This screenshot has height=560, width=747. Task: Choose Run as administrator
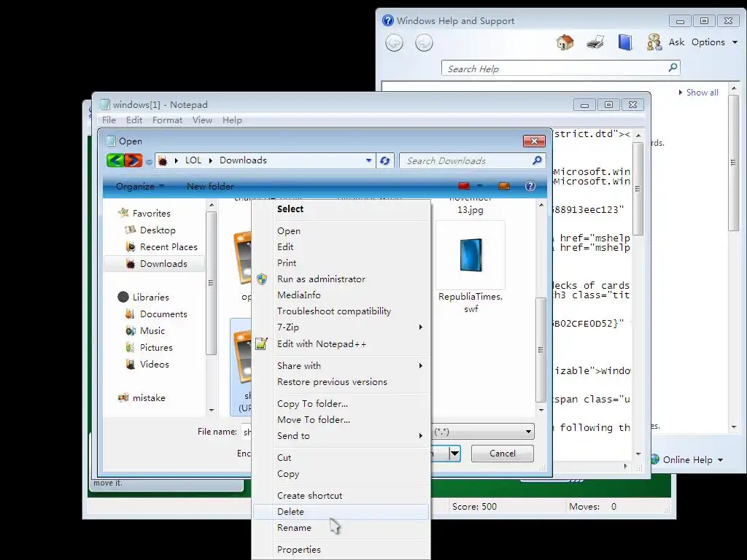(x=341, y=279)
